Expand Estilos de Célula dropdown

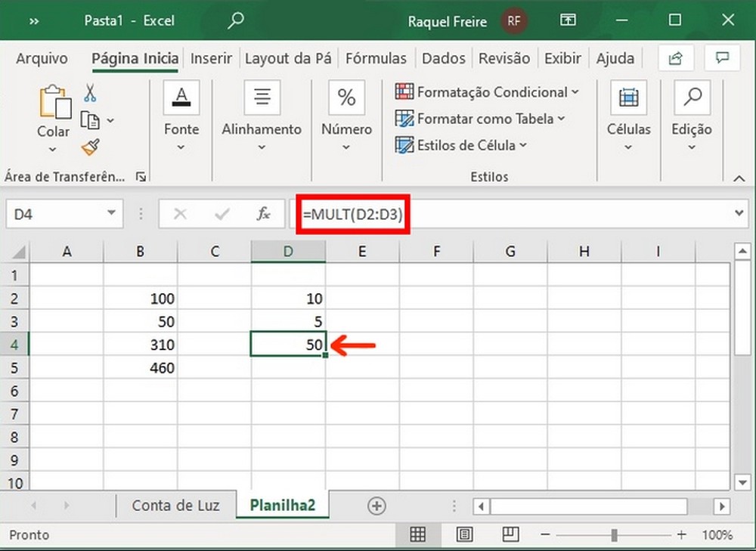(x=523, y=144)
